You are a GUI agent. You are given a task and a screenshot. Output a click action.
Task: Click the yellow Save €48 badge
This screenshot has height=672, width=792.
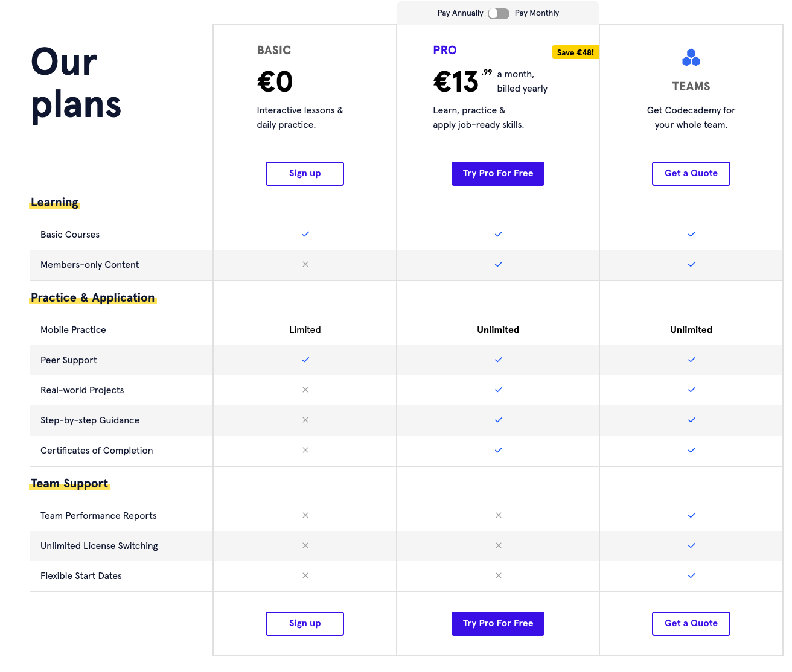click(575, 52)
